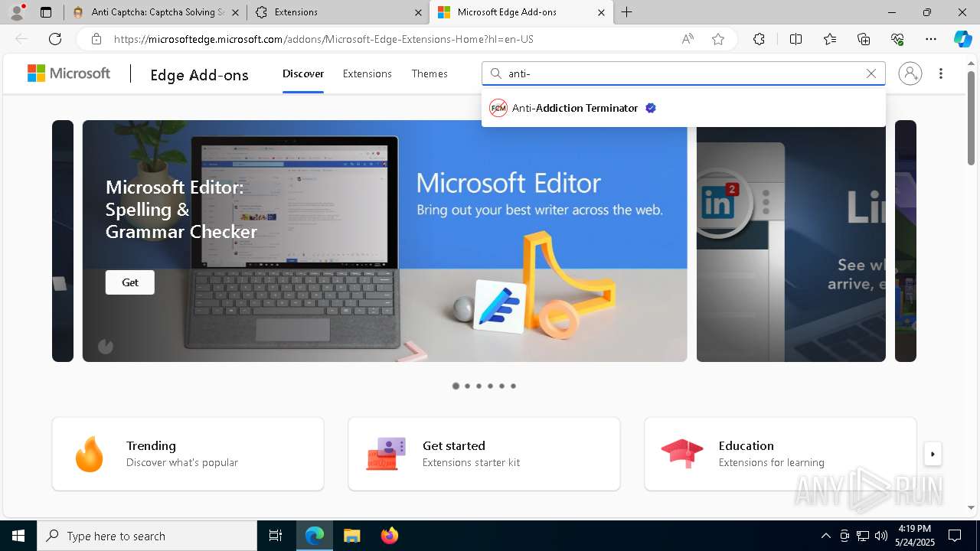Viewport: 980px width, 551px height.
Task: Open network status in the tray
Action: coord(863,536)
